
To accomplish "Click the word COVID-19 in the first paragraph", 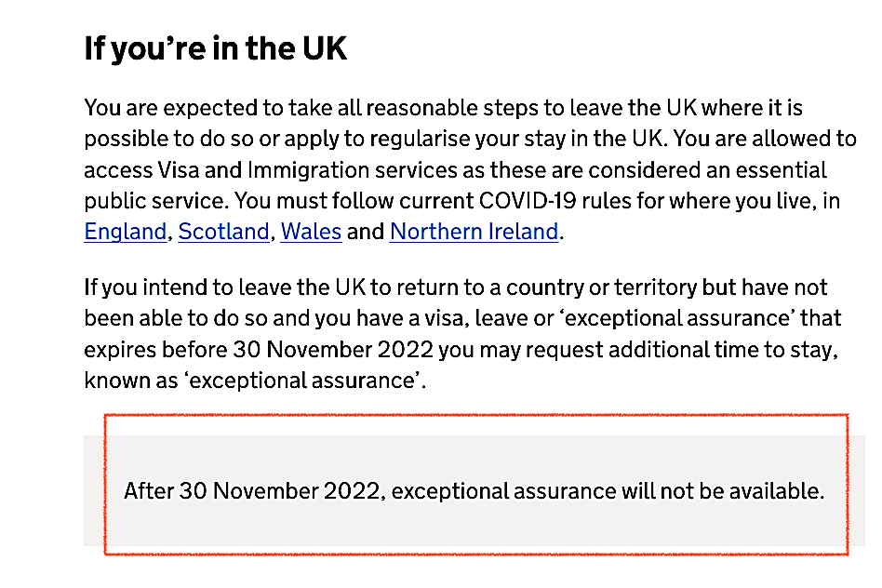I will pyautogui.click(x=528, y=201).
